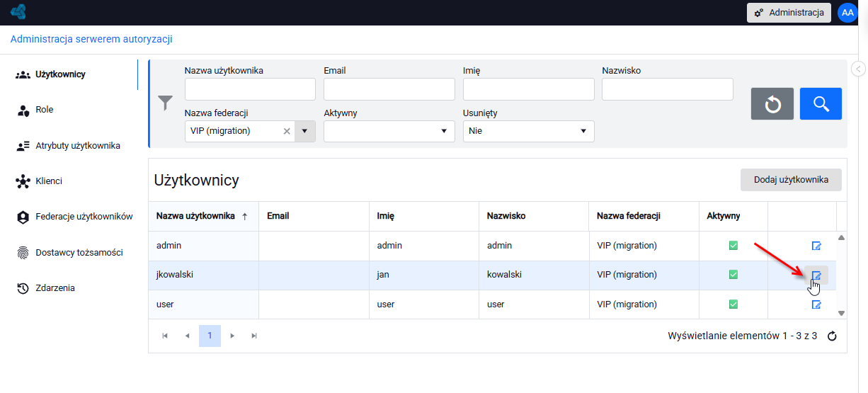Viewport: 868px width, 393px height.
Task: Sort by Imię column header
Action: (424, 217)
